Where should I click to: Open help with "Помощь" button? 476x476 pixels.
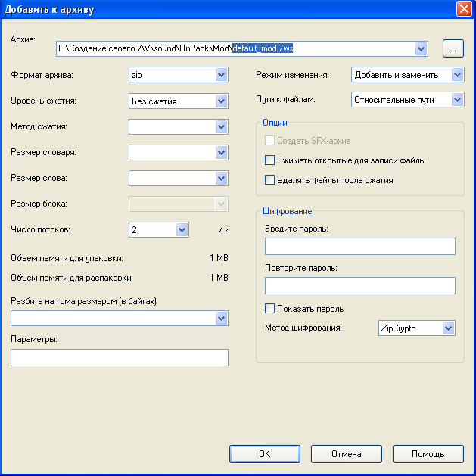pyautogui.click(x=428, y=454)
